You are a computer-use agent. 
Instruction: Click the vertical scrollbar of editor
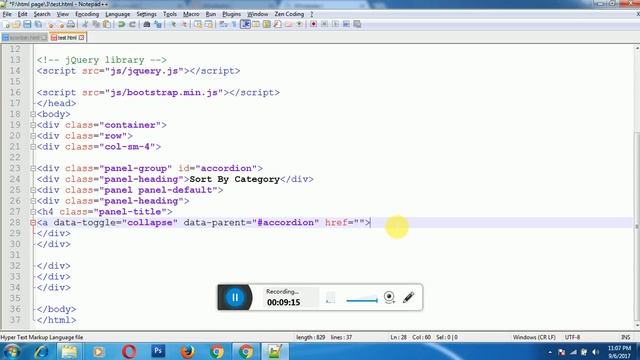tap(637, 186)
